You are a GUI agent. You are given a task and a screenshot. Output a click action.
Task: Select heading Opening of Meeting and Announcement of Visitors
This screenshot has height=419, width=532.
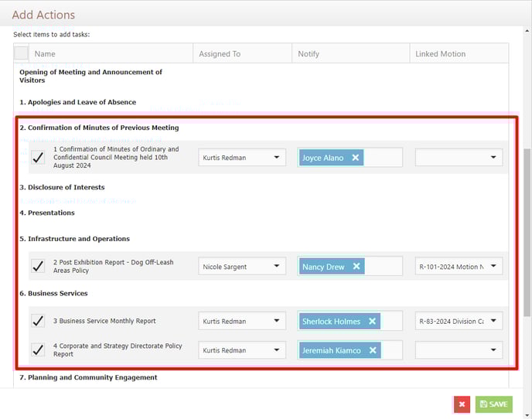coord(90,76)
